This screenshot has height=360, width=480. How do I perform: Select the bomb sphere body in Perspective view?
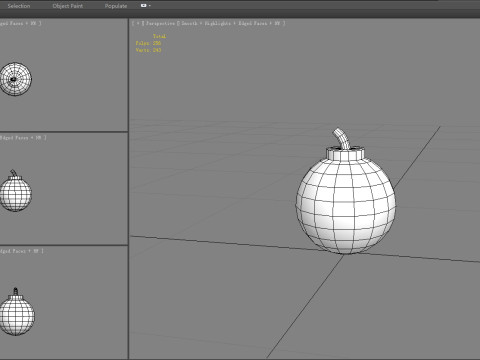click(x=346, y=206)
